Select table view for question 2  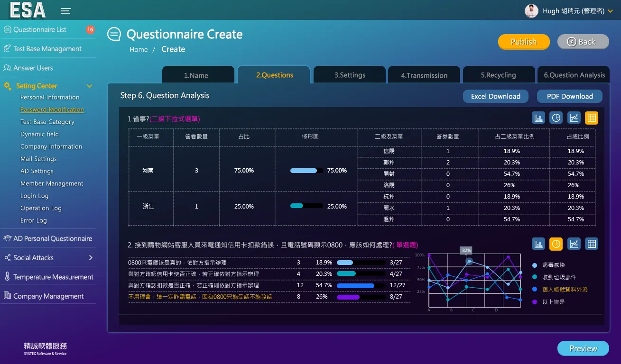pyautogui.click(x=592, y=244)
